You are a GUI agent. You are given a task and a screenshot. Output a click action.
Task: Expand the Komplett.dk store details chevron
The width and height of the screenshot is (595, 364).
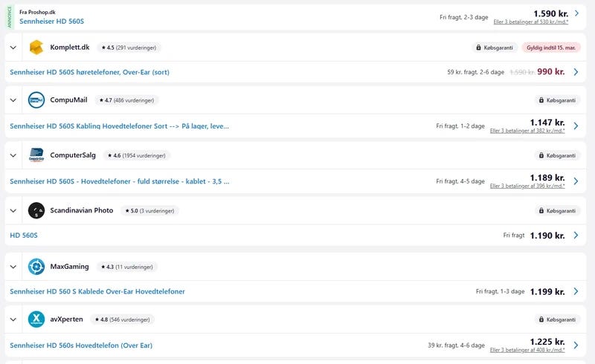click(x=13, y=48)
